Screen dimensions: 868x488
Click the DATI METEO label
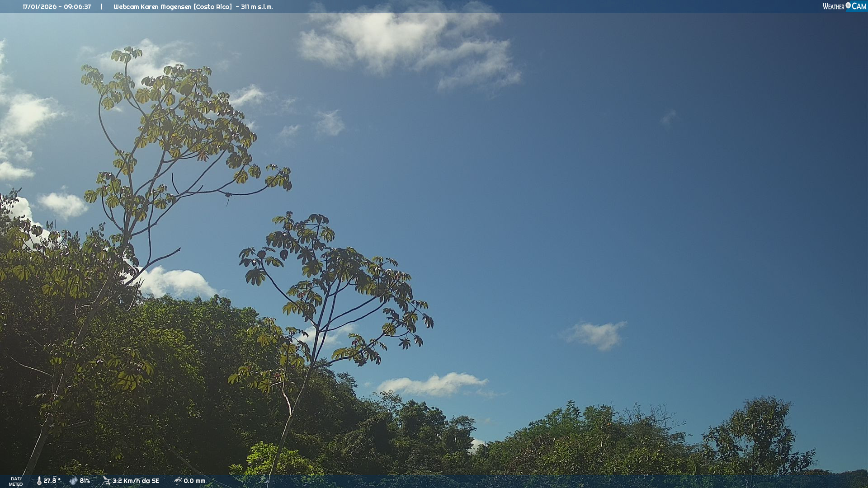[x=16, y=481]
